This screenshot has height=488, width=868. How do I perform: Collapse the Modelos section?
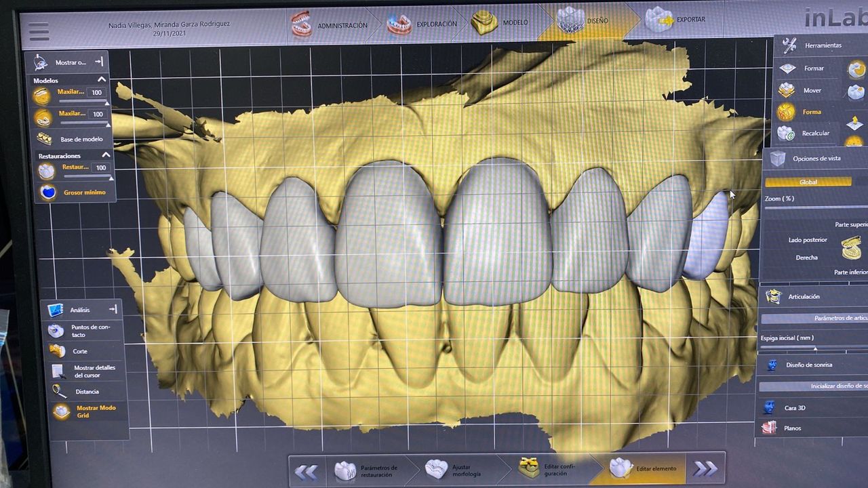(102, 80)
